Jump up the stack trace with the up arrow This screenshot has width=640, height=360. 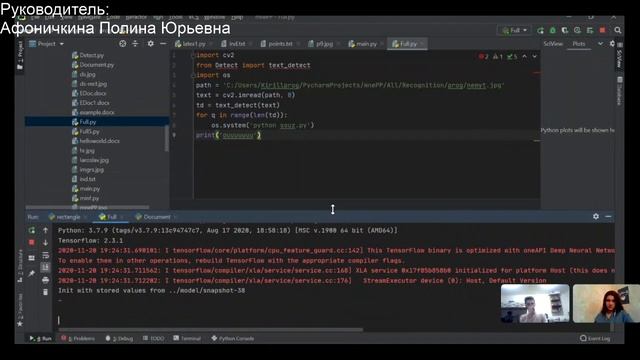(45, 231)
